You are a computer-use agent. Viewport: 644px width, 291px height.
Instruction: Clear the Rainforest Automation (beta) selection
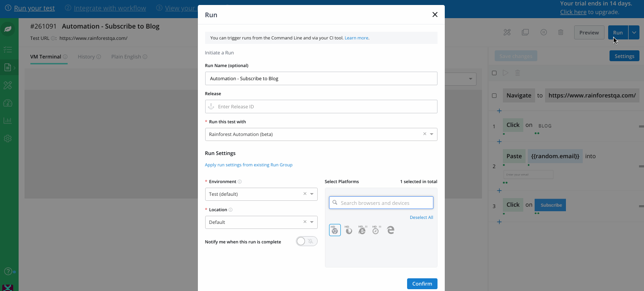(425, 134)
